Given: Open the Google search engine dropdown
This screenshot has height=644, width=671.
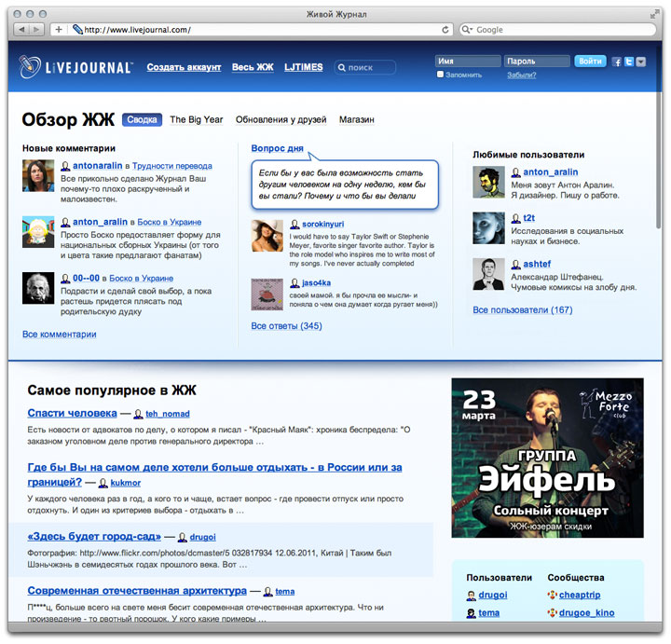Looking at the screenshot, I should pos(467,29).
